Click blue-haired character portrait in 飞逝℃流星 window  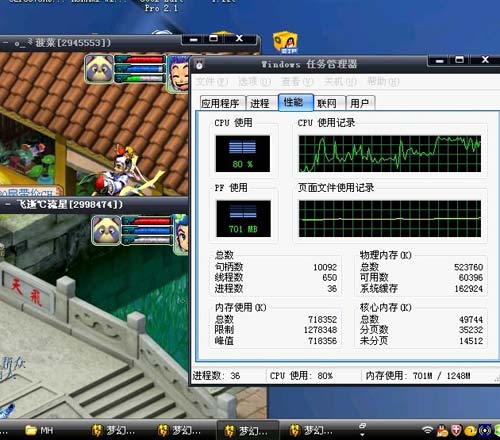pos(180,235)
